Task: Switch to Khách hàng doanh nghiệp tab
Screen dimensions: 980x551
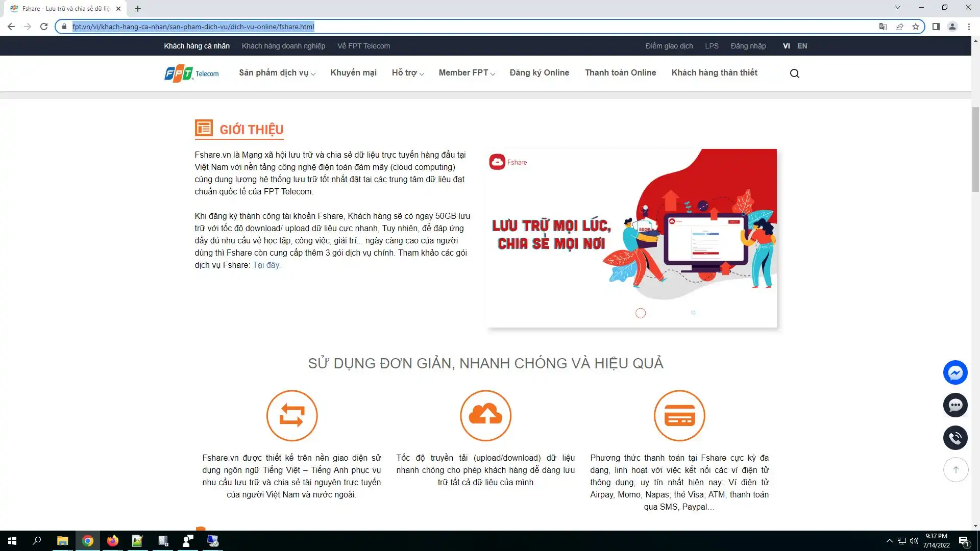Action: (x=283, y=46)
